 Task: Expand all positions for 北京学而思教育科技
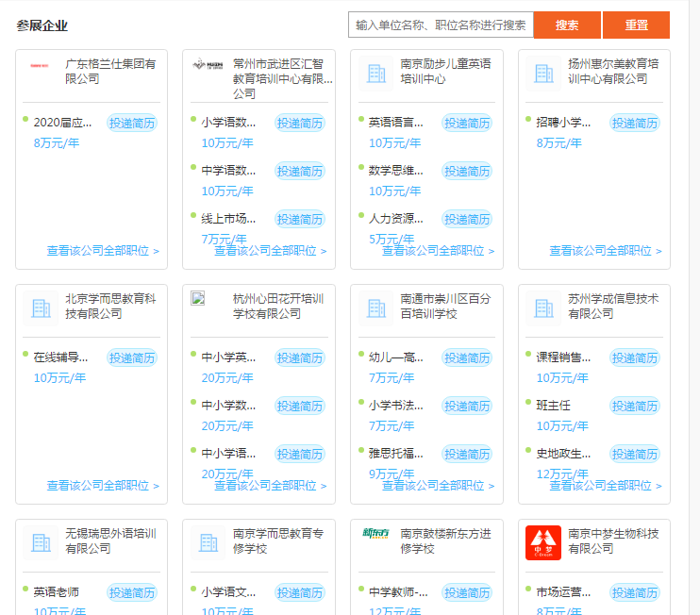click(103, 486)
